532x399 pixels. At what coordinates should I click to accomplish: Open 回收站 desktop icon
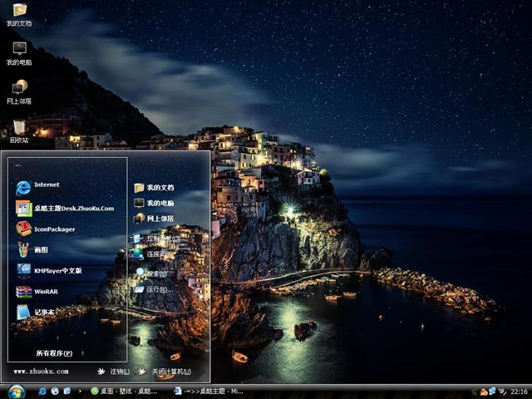[x=19, y=129]
